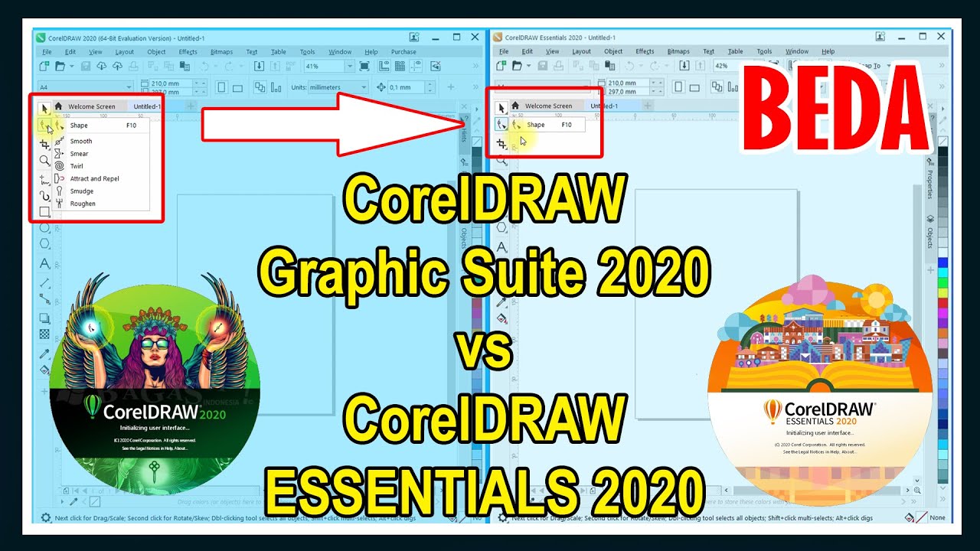The image size is (980, 551).
Task: Click New document icon in CorelDRAW 2020 toolbar
Action: click(x=46, y=67)
